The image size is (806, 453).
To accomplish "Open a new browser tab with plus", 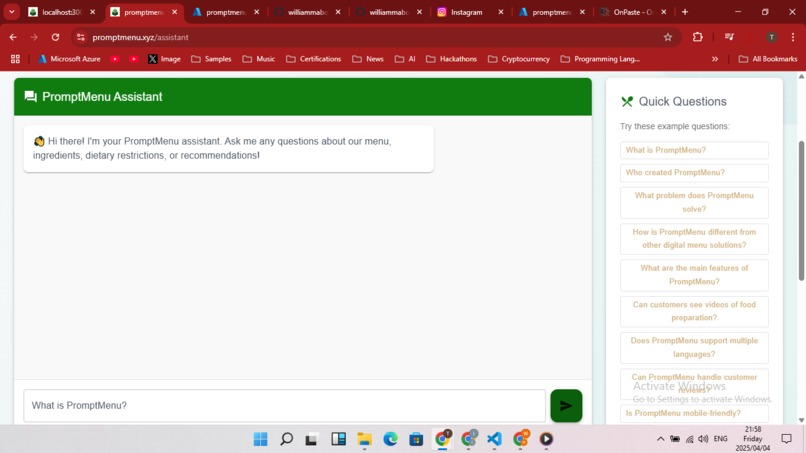I will pos(685,12).
